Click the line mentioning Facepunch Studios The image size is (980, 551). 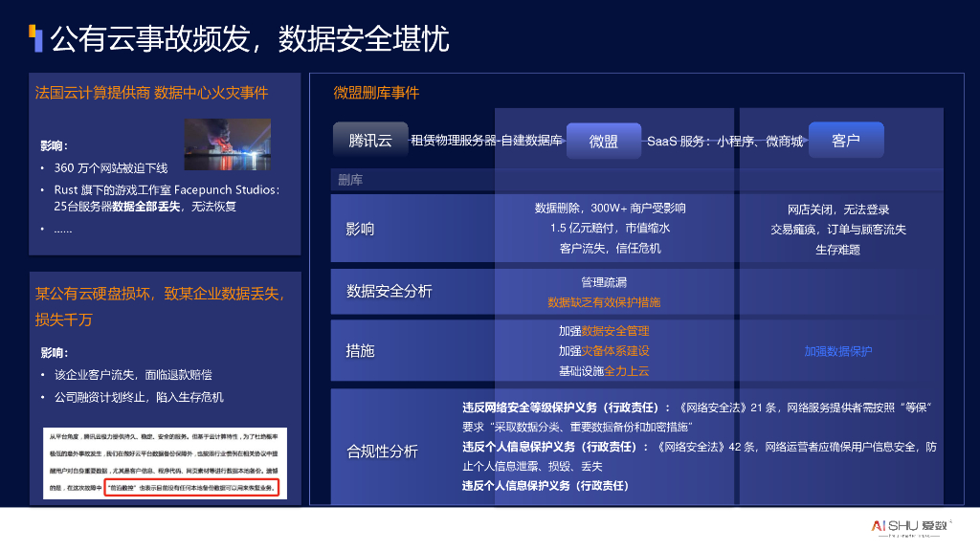167,190
